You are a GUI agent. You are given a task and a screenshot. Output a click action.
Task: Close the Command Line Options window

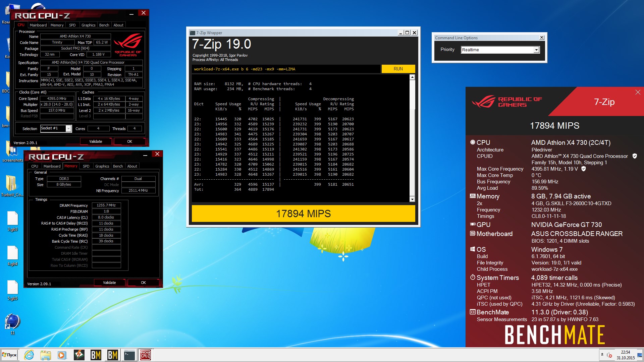[542, 38]
